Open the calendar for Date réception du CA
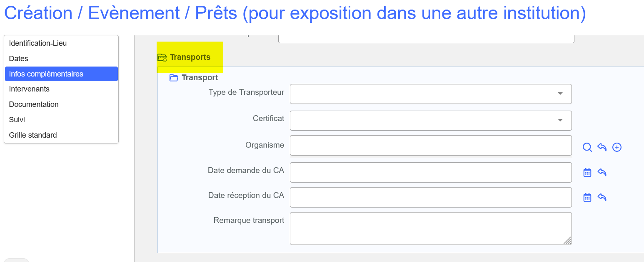Screen dimensions: 644x262 point(587,197)
